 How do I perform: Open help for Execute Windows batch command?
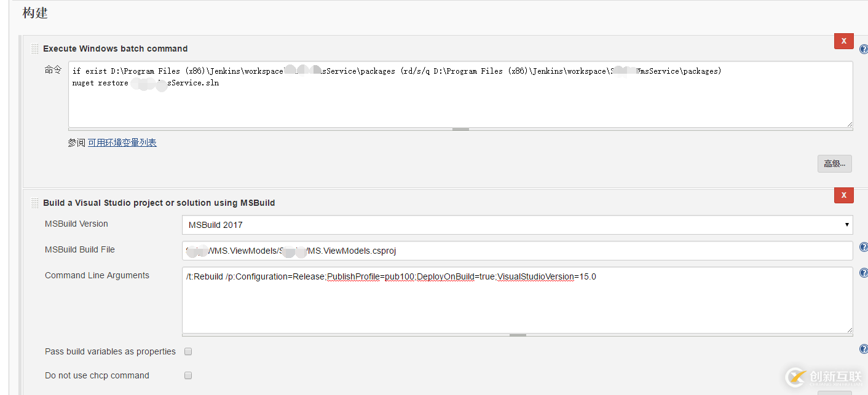(863, 49)
